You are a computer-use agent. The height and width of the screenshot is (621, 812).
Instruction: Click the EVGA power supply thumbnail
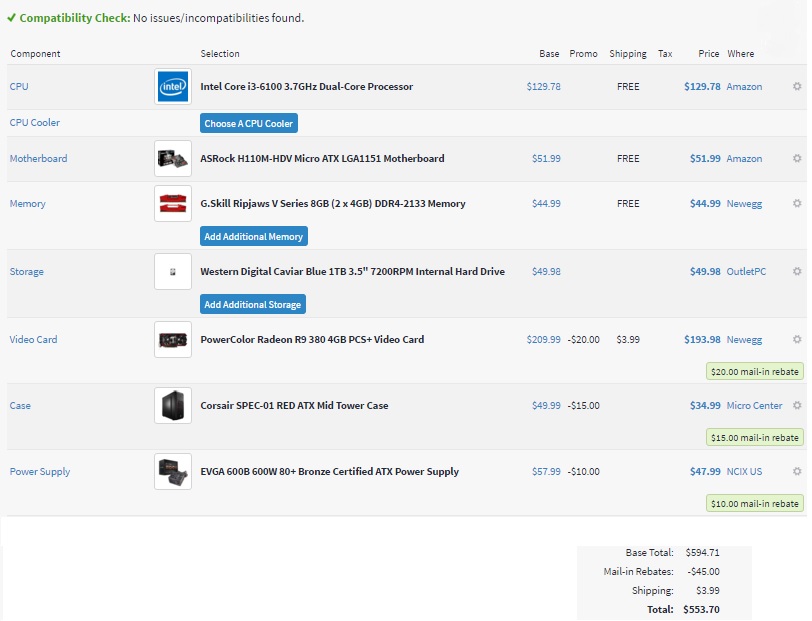pyautogui.click(x=173, y=471)
